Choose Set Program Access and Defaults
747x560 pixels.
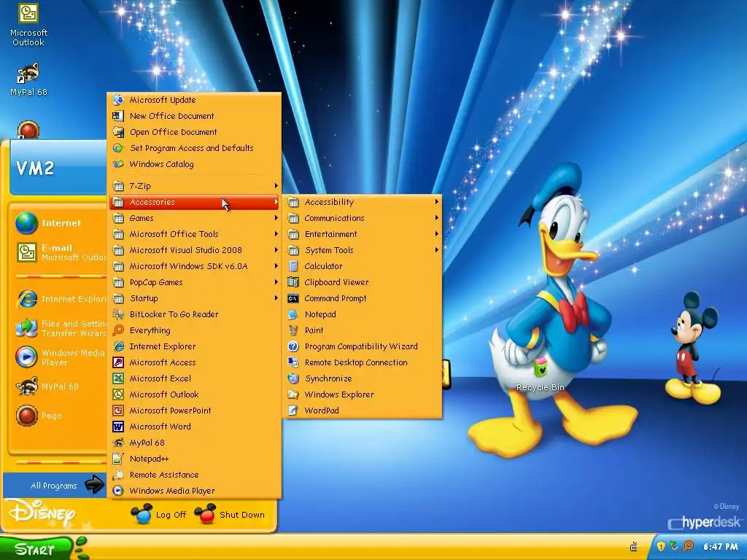tap(194, 148)
